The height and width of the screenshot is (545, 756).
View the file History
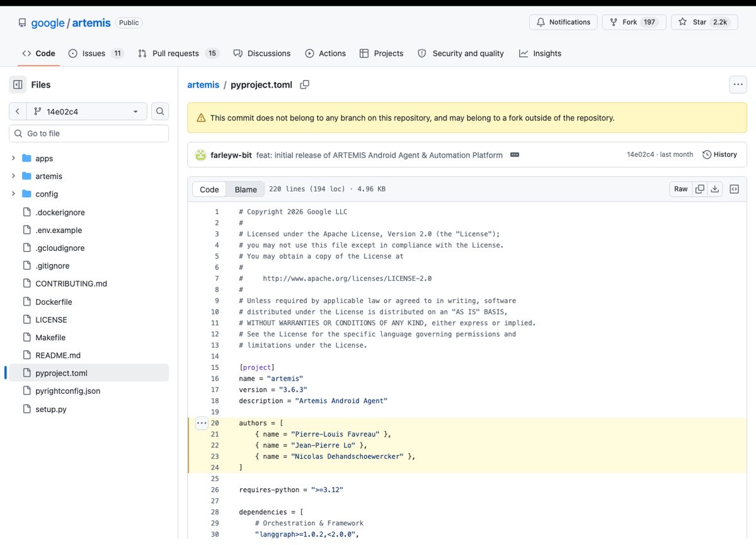point(719,154)
